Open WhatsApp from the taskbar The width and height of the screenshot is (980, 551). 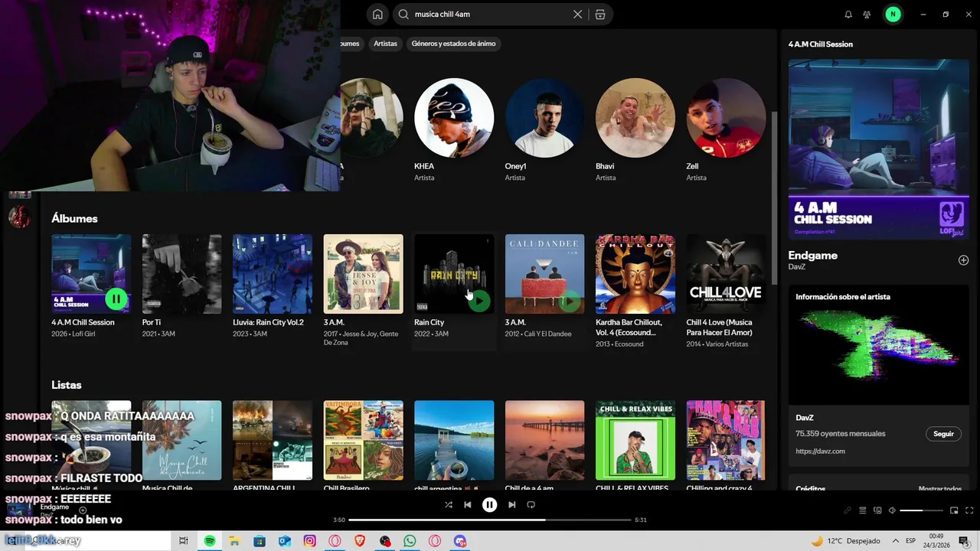click(410, 541)
